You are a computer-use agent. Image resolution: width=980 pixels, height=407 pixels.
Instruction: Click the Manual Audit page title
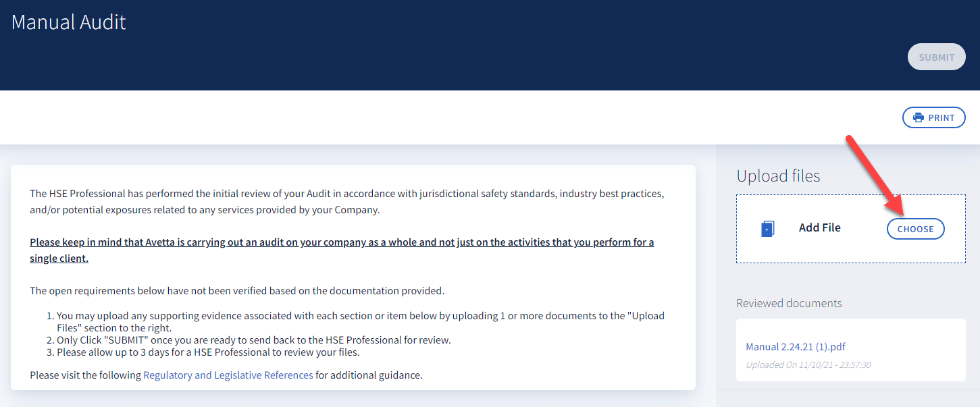pyautogui.click(x=69, y=22)
